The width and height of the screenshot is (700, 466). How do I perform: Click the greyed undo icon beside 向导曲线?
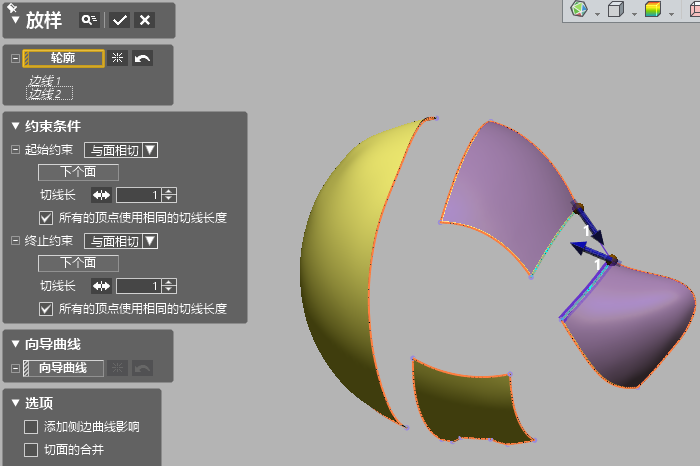(x=142, y=368)
